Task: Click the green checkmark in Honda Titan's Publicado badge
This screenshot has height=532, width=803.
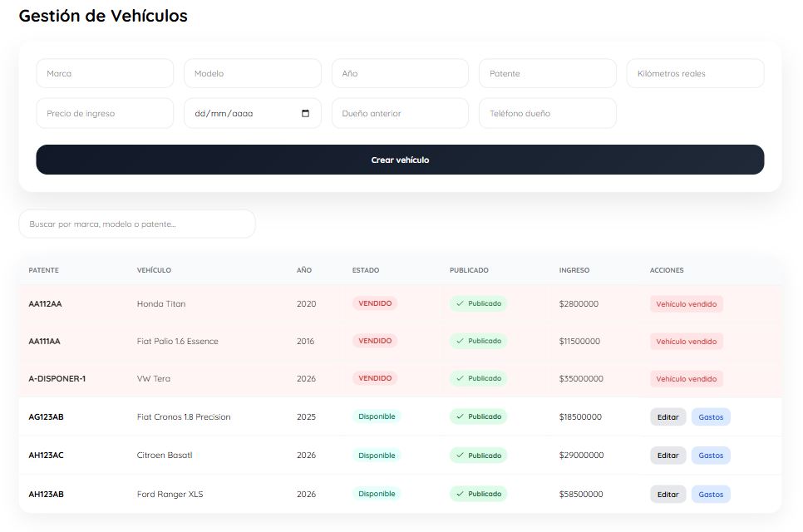Action: click(x=461, y=303)
